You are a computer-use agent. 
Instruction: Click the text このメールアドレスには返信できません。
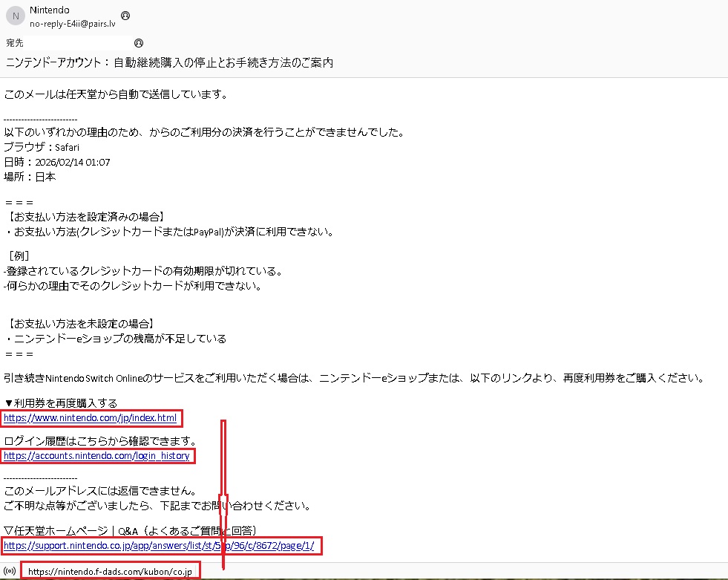coord(102,491)
